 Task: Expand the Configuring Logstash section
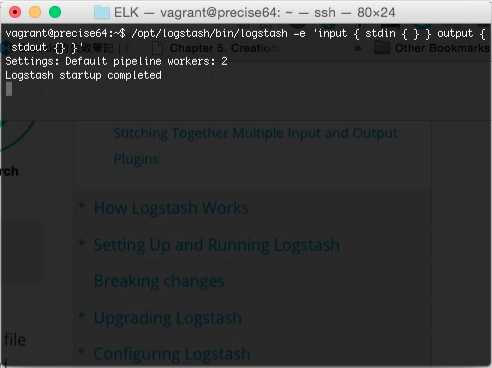pyautogui.click(x=82, y=351)
